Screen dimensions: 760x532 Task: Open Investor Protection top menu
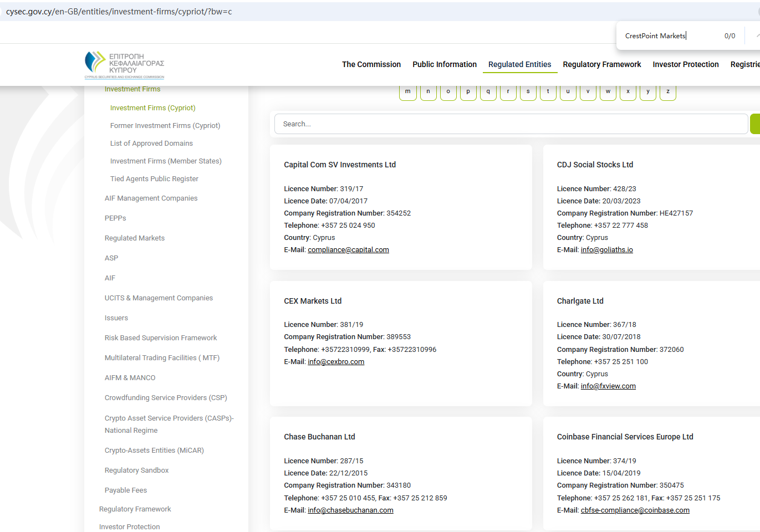pos(685,64)
